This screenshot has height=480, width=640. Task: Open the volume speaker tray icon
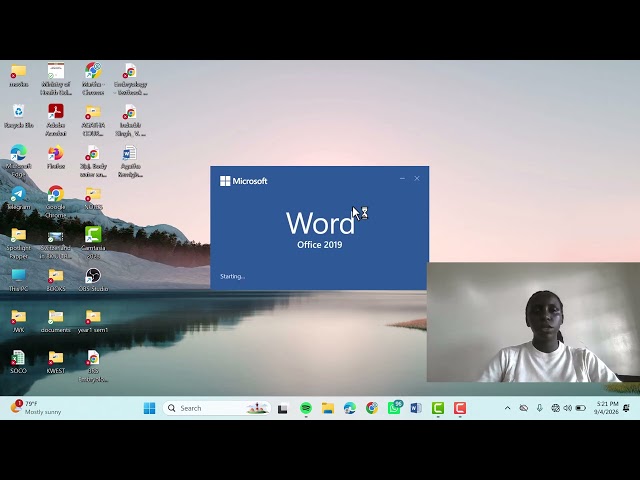(568, 408)
